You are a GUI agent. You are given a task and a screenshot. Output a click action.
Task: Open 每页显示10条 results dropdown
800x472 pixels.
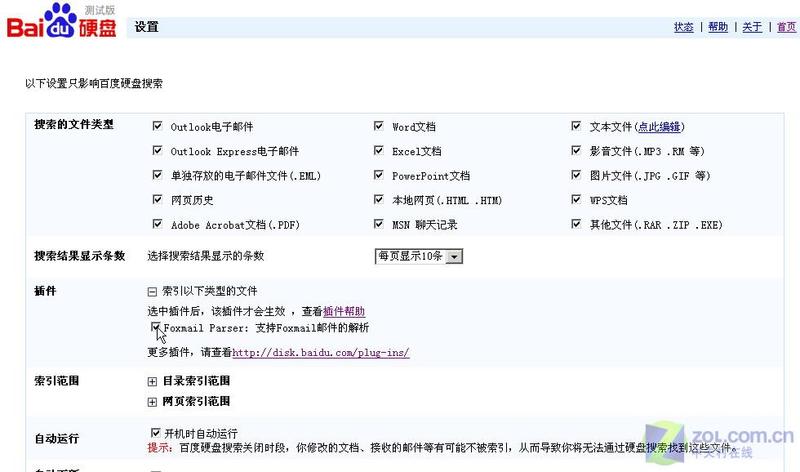click(x=418, y=256)
